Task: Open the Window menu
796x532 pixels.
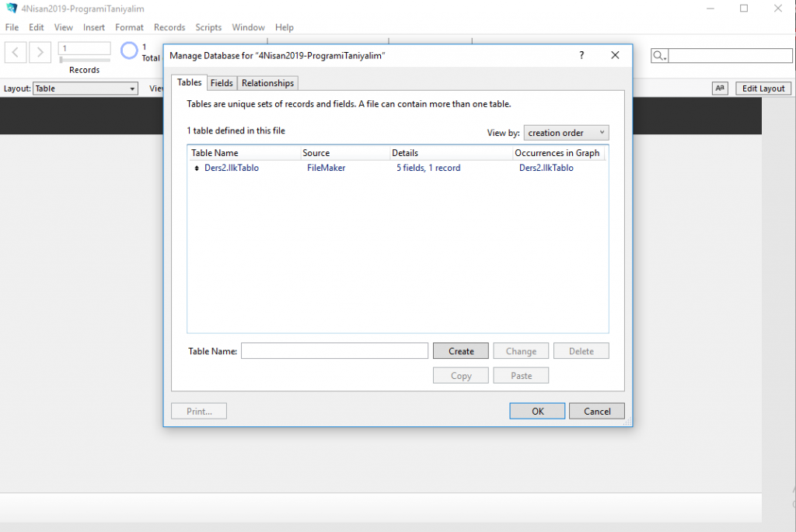Action: click(248, 27)
